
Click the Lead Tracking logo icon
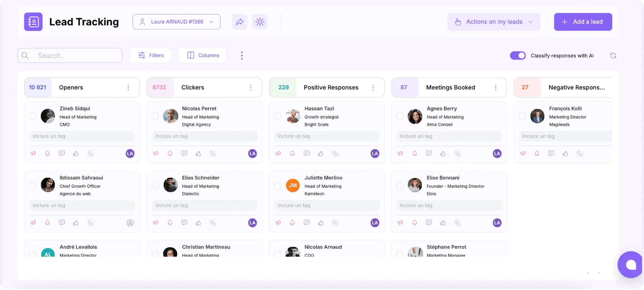33,22
